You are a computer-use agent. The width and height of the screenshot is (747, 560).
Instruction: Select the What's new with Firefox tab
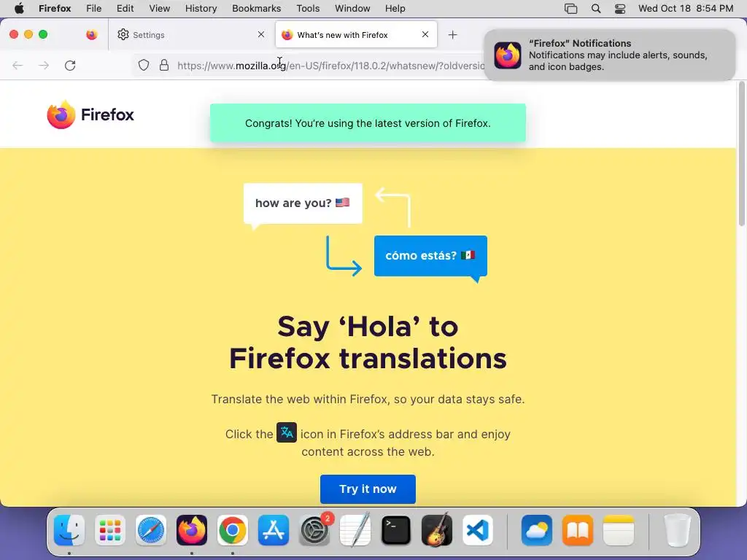tap(356, 35)
